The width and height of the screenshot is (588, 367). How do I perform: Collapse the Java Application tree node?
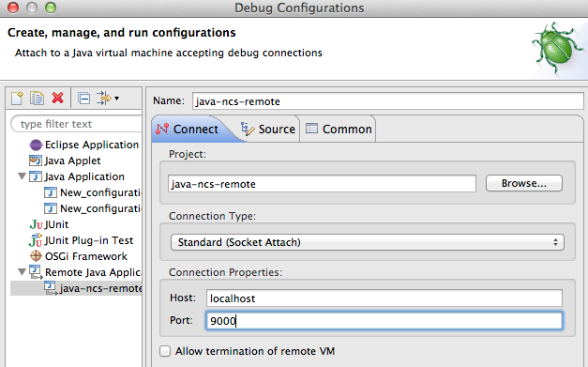(x=23, y=176)
